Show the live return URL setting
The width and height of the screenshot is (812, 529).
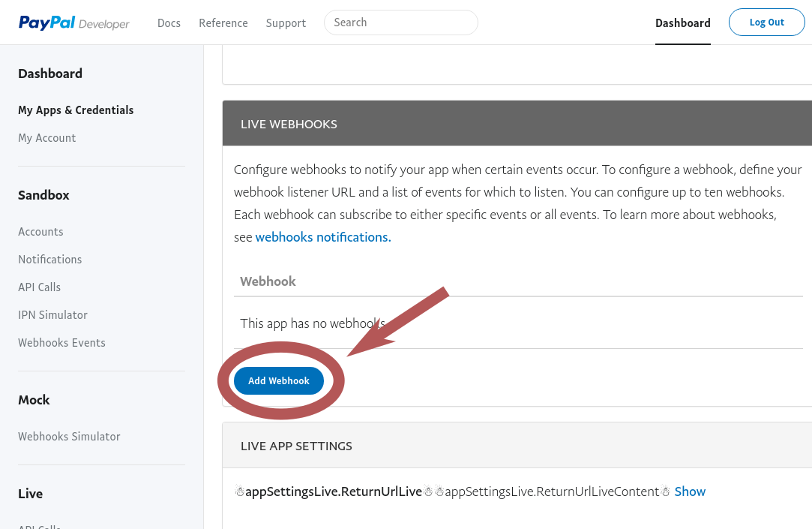(690, 491)
